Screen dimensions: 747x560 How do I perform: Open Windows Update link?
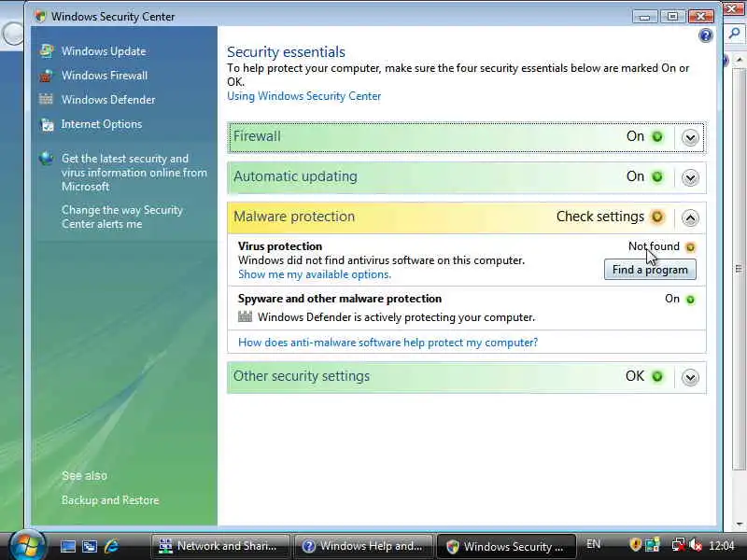(x=104, y=51)
